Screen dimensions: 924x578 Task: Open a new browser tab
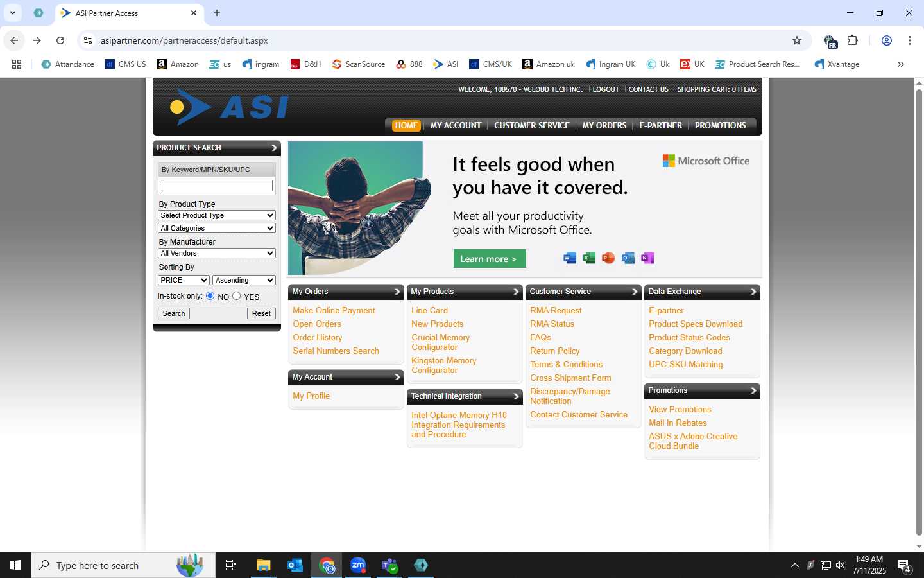[x=217, y=13]
